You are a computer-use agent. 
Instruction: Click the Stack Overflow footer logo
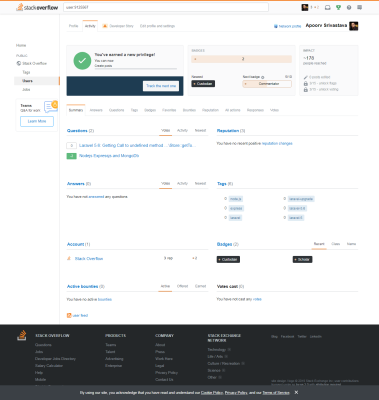22,335
